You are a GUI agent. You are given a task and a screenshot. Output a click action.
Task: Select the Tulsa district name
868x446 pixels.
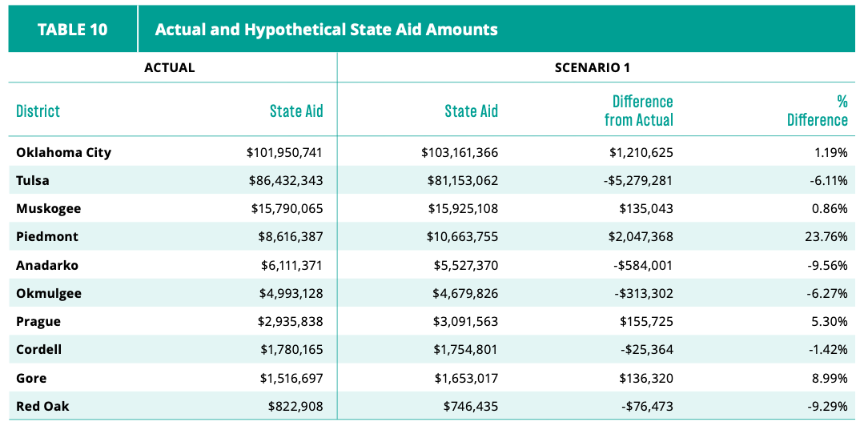point(33,180)
